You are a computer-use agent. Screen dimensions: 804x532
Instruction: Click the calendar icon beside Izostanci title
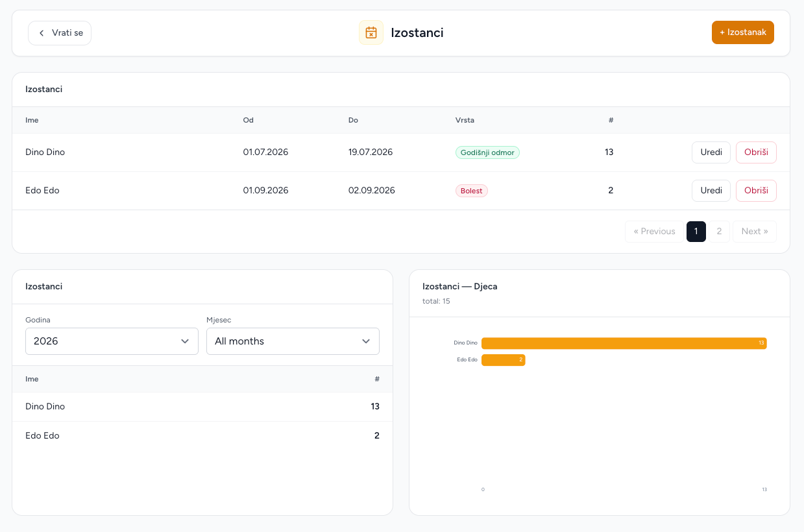(371, 32)
